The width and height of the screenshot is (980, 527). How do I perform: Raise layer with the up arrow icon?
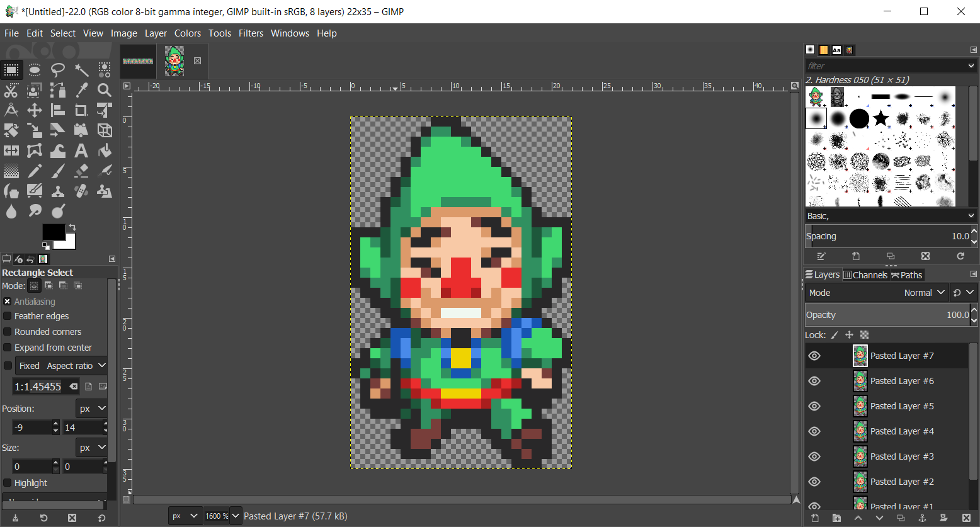pos(858,518)
